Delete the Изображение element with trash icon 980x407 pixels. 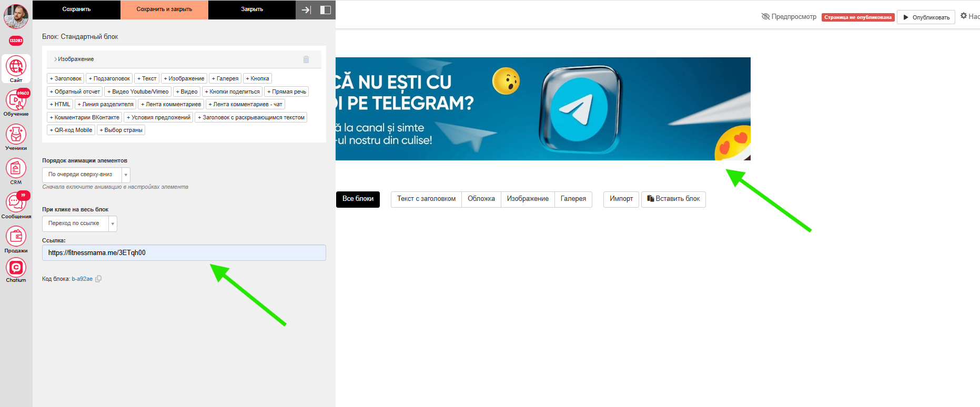[306, 59]
